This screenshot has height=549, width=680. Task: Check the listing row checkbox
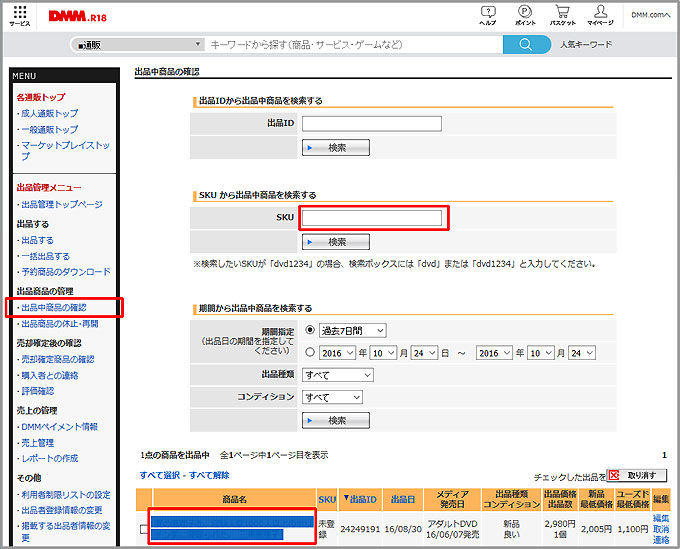144,529
